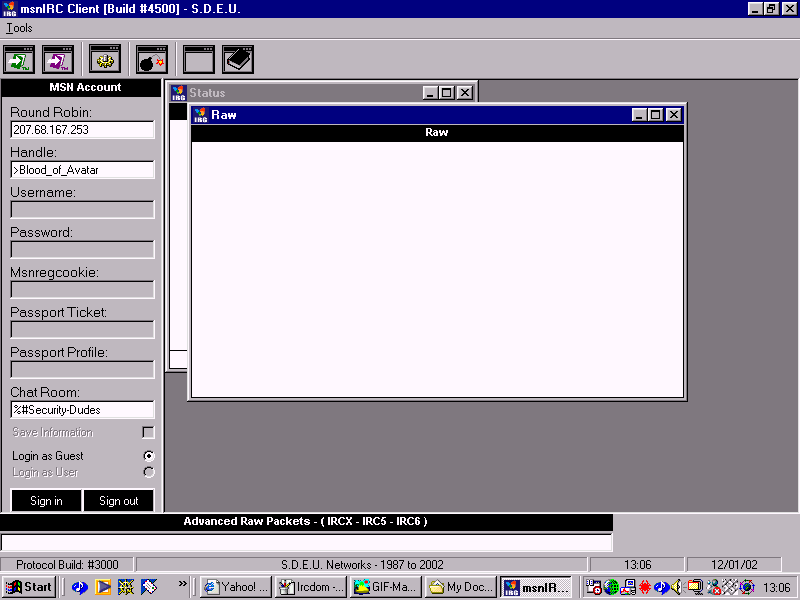Launch the blue icon in quick launch
Viewport: 800px width, 600px height.
point(80,587)
